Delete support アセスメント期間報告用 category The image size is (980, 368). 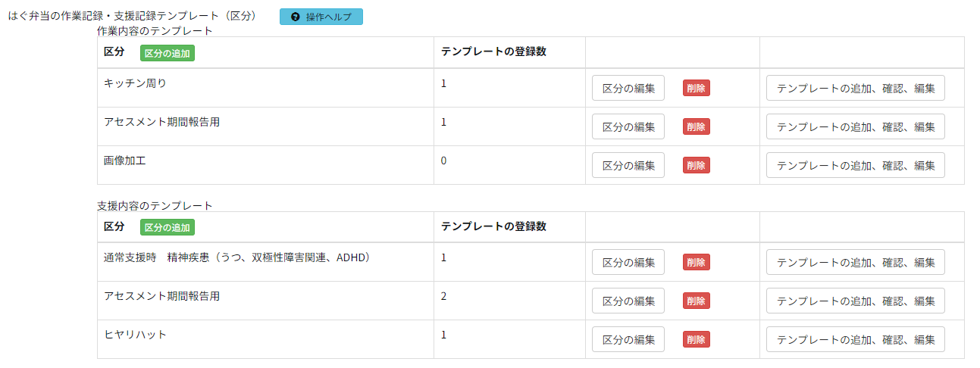[x=696, y=301]
